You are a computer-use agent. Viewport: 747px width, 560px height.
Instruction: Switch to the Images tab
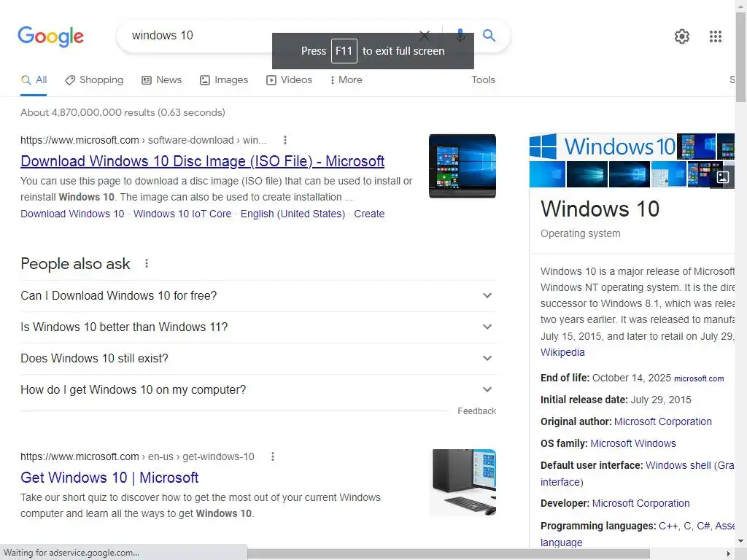(225, 80)
